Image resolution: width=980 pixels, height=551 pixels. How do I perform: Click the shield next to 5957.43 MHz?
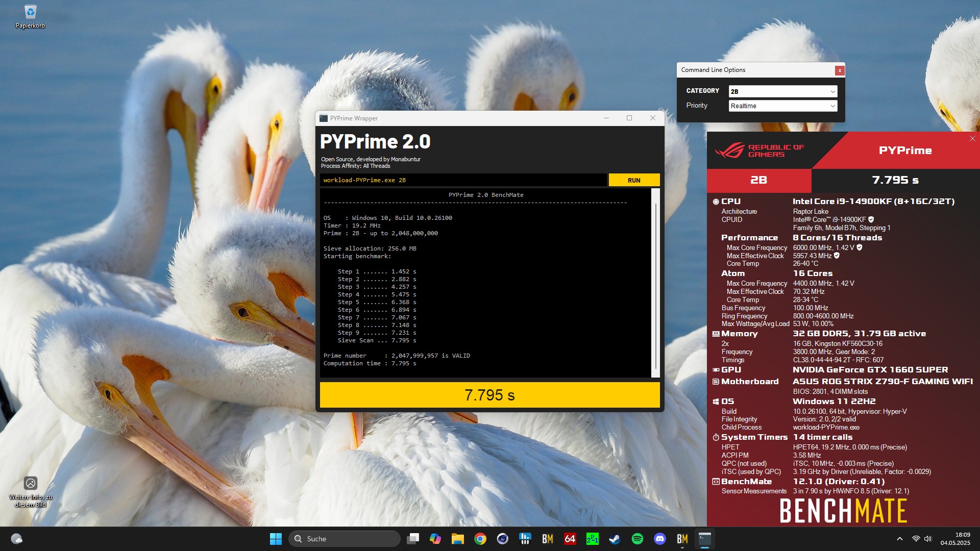[x=837, y=256]
